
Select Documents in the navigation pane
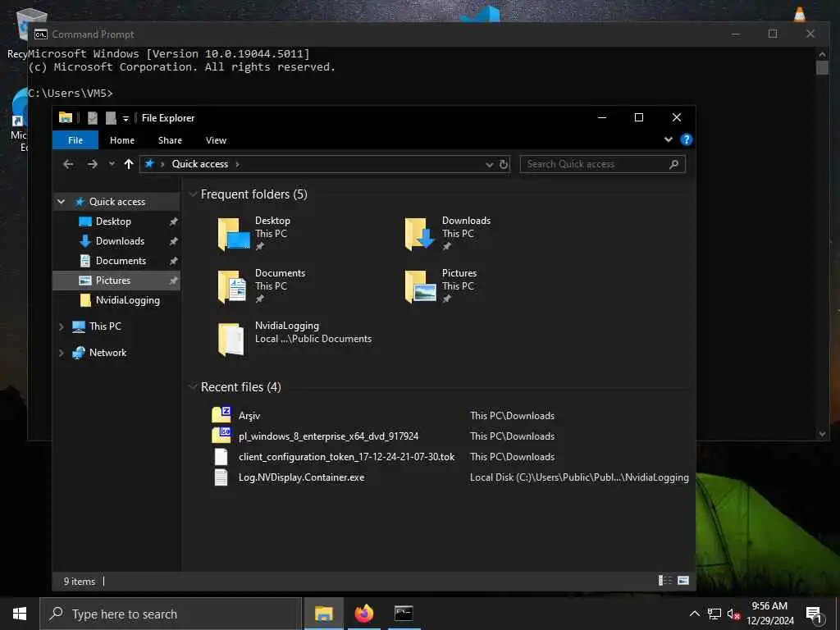coord(121,261)
